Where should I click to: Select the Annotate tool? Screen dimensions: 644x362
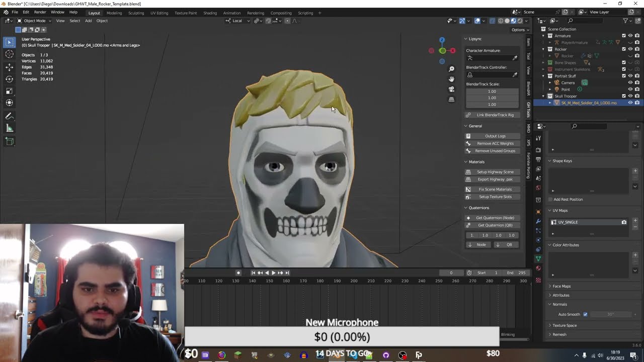coord(10,117)
